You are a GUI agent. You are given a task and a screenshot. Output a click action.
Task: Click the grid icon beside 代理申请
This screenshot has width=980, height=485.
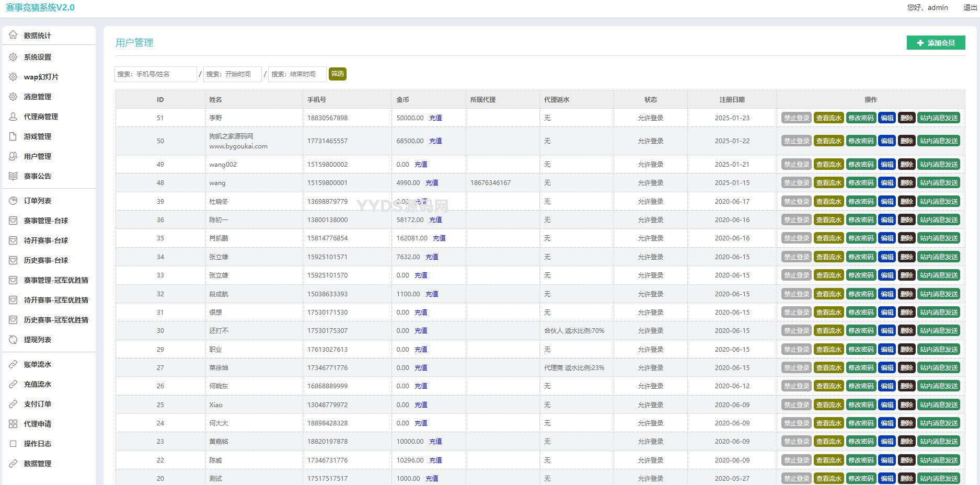click(13, 424)
